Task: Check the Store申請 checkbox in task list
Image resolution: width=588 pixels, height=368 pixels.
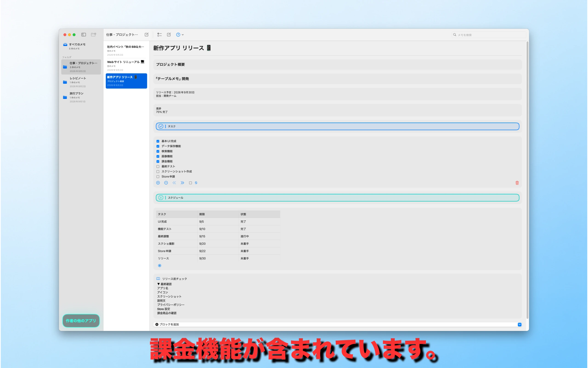Action: pos(158,177)
